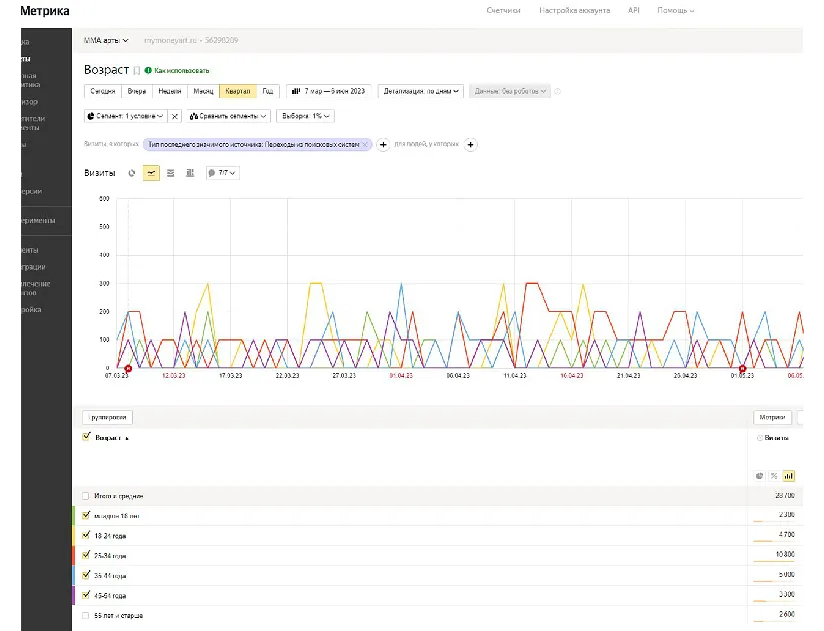
Task: Add a visit condition with the plus button
Action: coord(383,145)
